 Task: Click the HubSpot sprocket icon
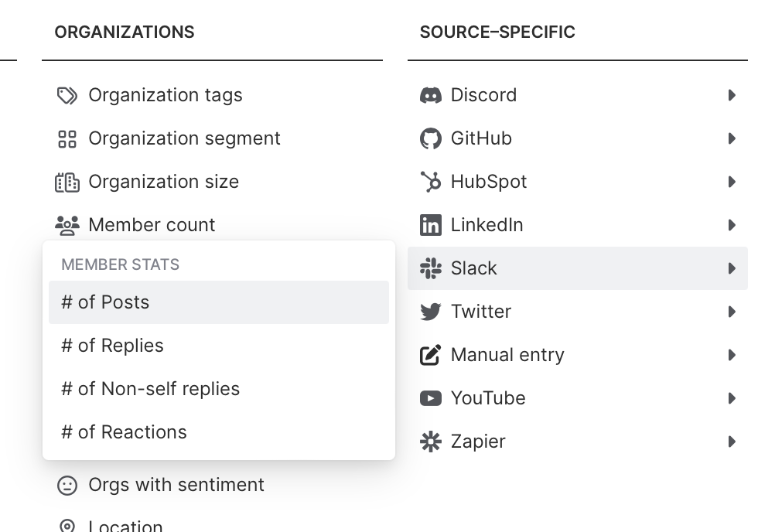point(430,182)
